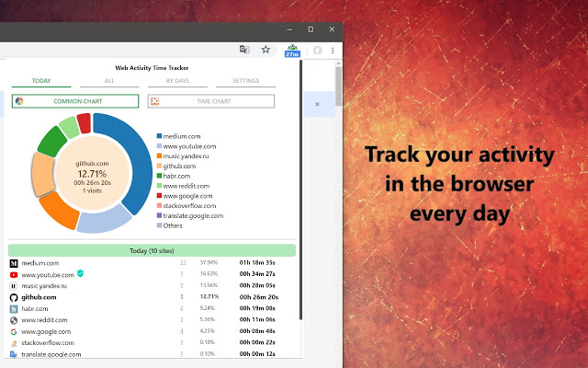This screenshot has height=368, width=588.
Task: Click the medium.com M favicon in list
Action: tap(14, 263)
